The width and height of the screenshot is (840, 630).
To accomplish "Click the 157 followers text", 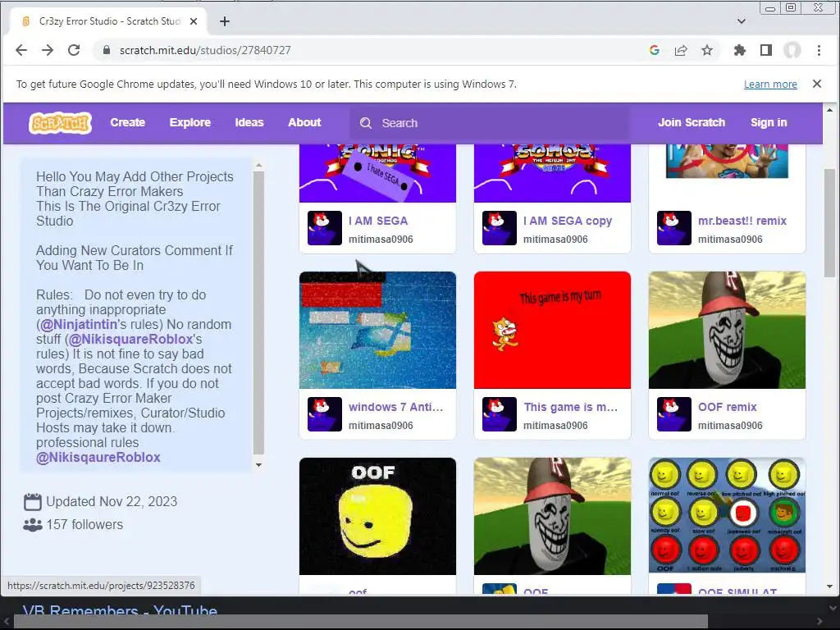I will 84,524.
